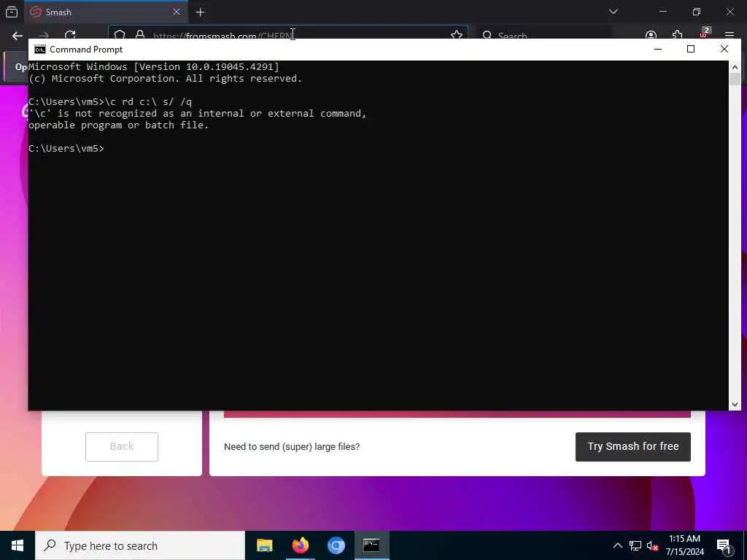The image size is (747, 560).
Task: Open the recent browsing view icon
Action: [12, 12]
